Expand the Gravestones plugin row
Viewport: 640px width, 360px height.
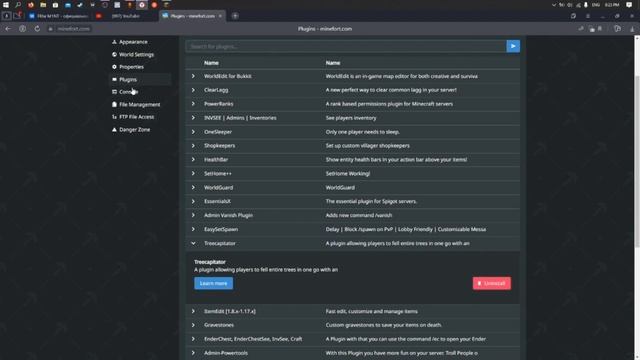point(193,325)
